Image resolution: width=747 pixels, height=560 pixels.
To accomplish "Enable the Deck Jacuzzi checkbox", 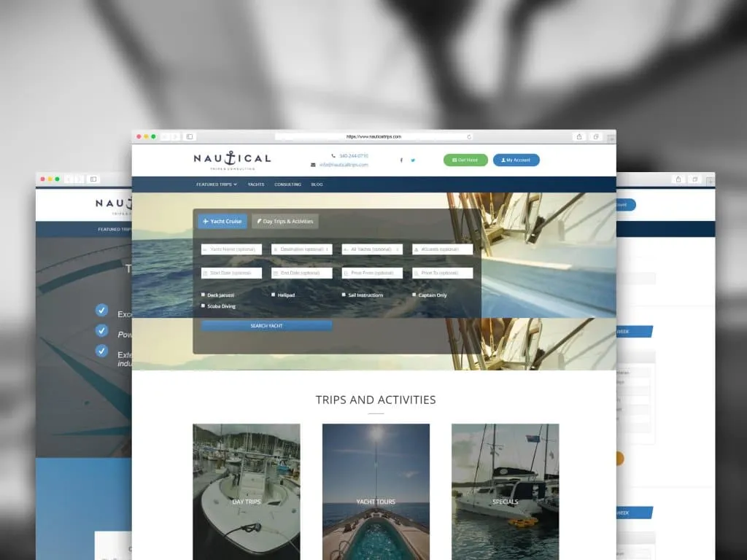I will point(204,295).
